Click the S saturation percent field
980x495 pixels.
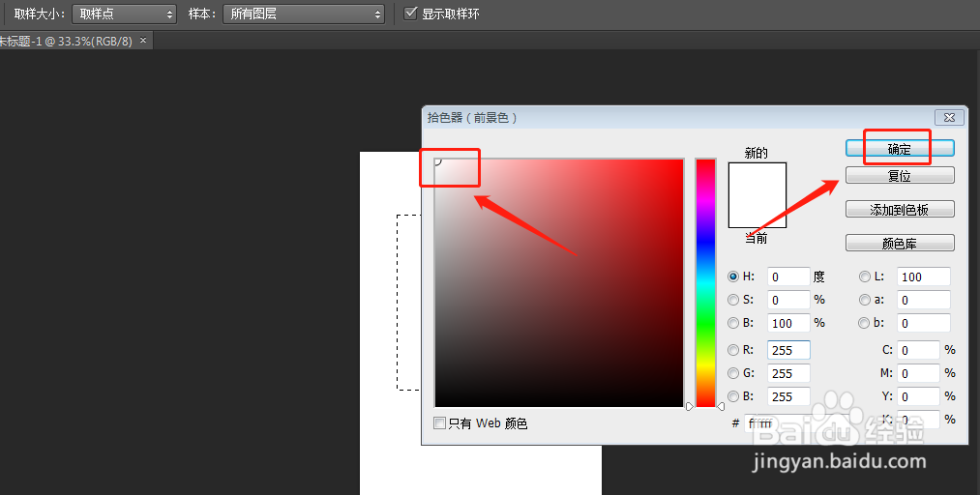[788, 300]
